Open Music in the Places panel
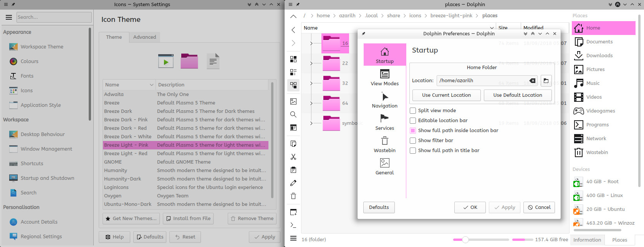Screen dimensions: 644x247 [x=604, y=83]
